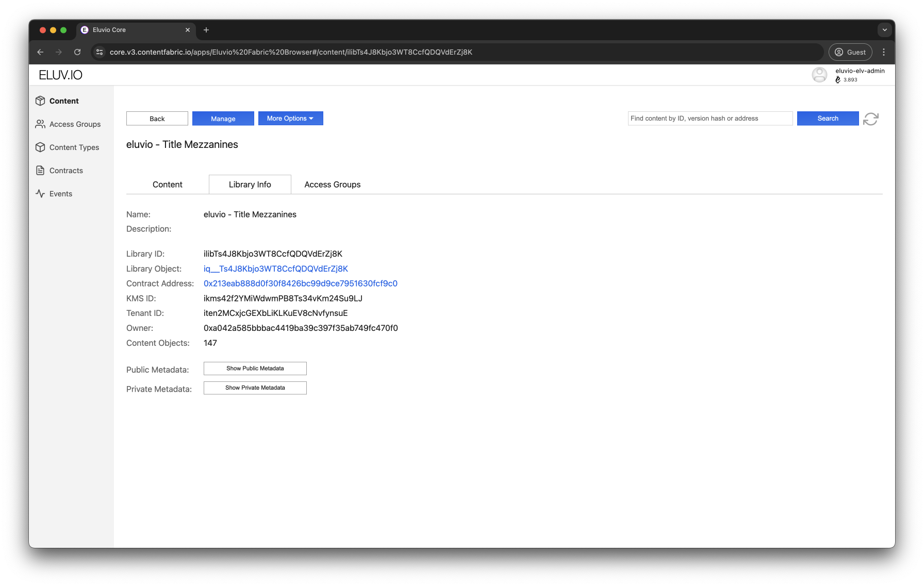
Task: Refresh the page with the circular arrows icon
Action: tap(871, 119)
